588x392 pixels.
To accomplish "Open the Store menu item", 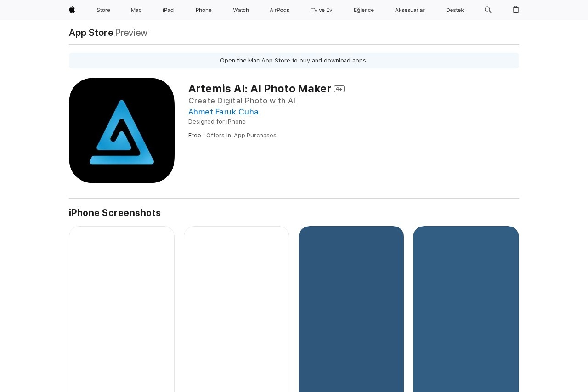I will click(x=103, y=10).
